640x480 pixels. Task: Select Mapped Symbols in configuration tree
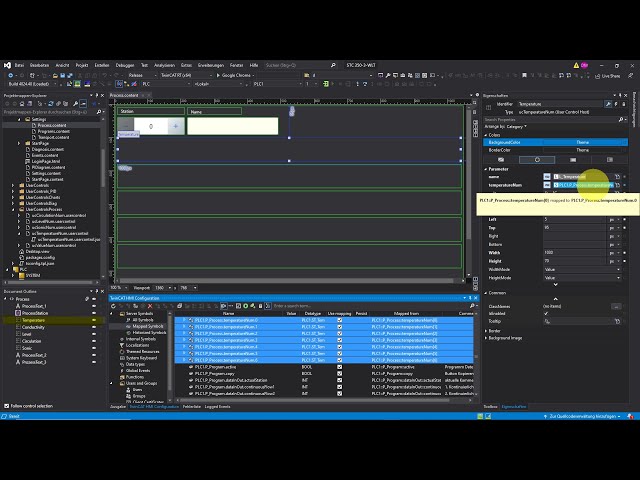[x=148, y=327]
